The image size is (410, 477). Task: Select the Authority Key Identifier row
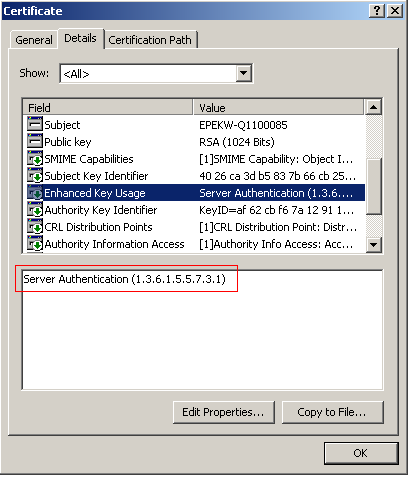(x=194, y=210)
